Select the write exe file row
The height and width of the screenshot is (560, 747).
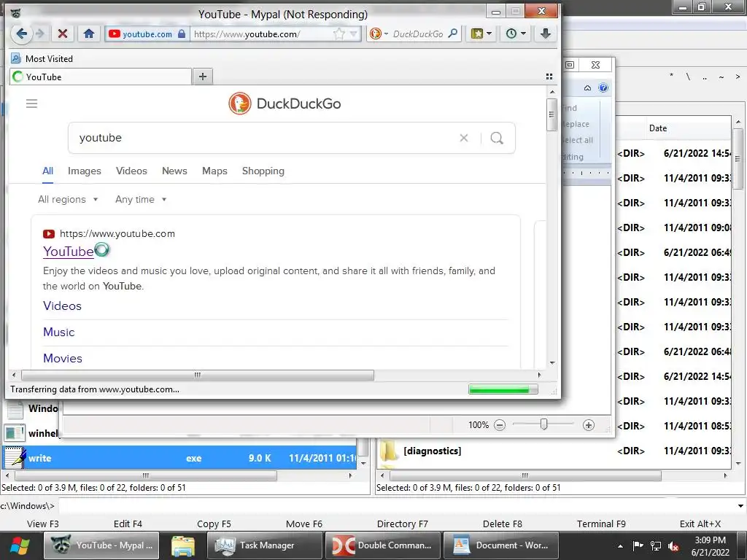pos(179,458)
